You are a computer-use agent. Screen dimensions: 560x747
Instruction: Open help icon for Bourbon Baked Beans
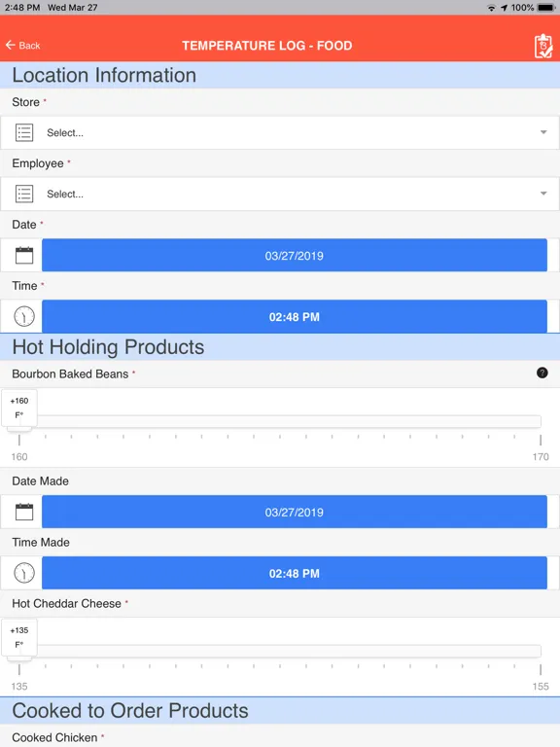click(x=542, y=373)
